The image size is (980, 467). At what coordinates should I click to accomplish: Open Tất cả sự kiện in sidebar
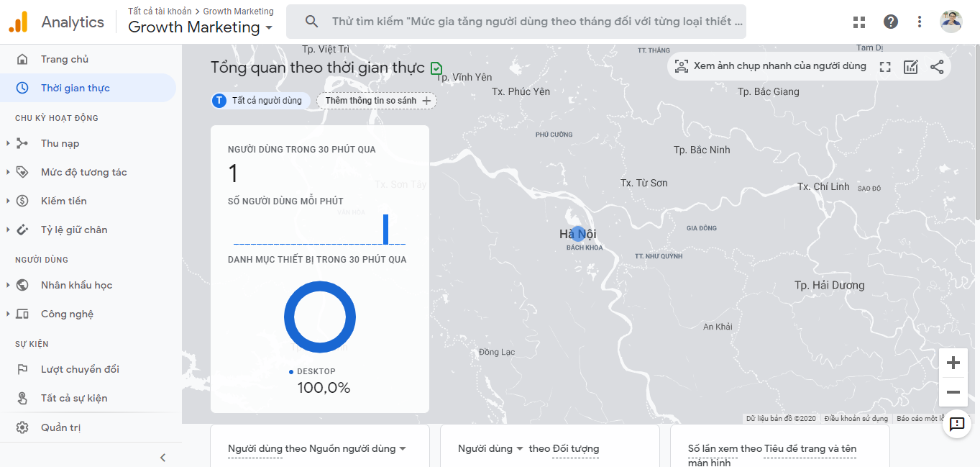(x=74, y=398)
